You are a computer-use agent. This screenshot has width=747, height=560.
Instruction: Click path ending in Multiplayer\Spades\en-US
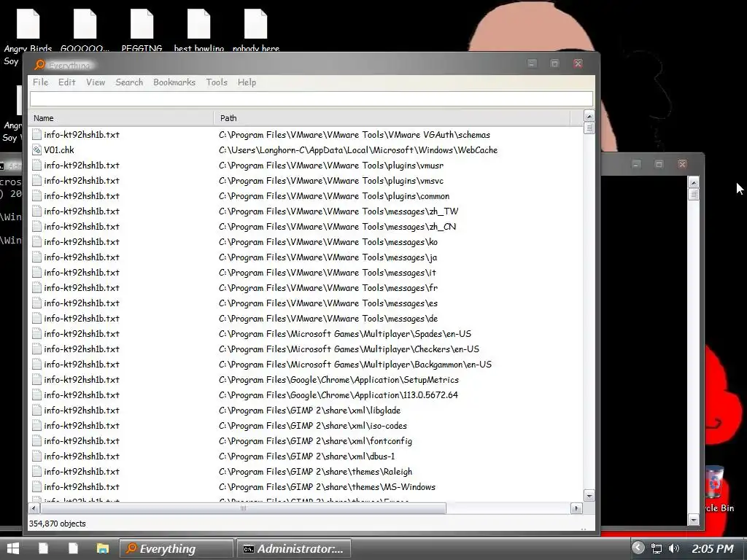pos(345,334)
